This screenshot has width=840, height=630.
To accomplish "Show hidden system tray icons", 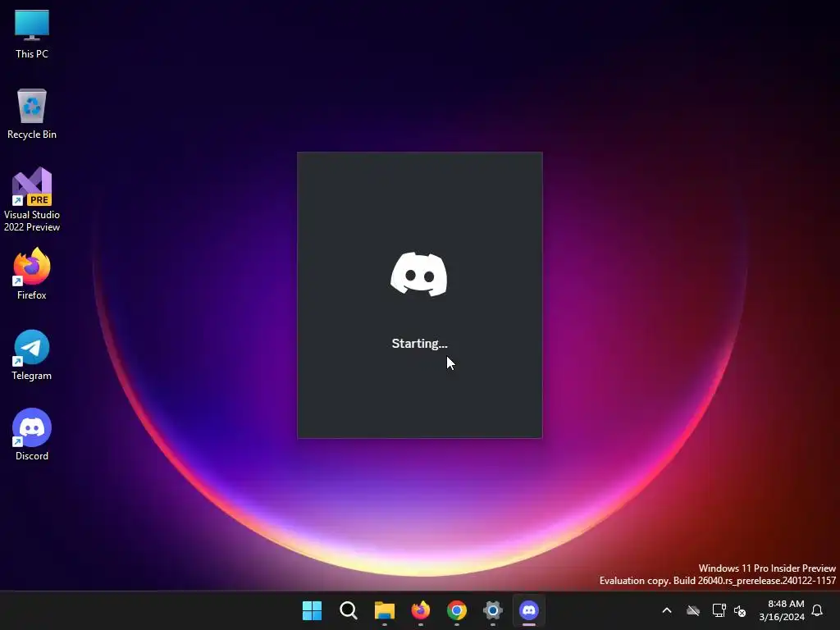I will 667,610.
